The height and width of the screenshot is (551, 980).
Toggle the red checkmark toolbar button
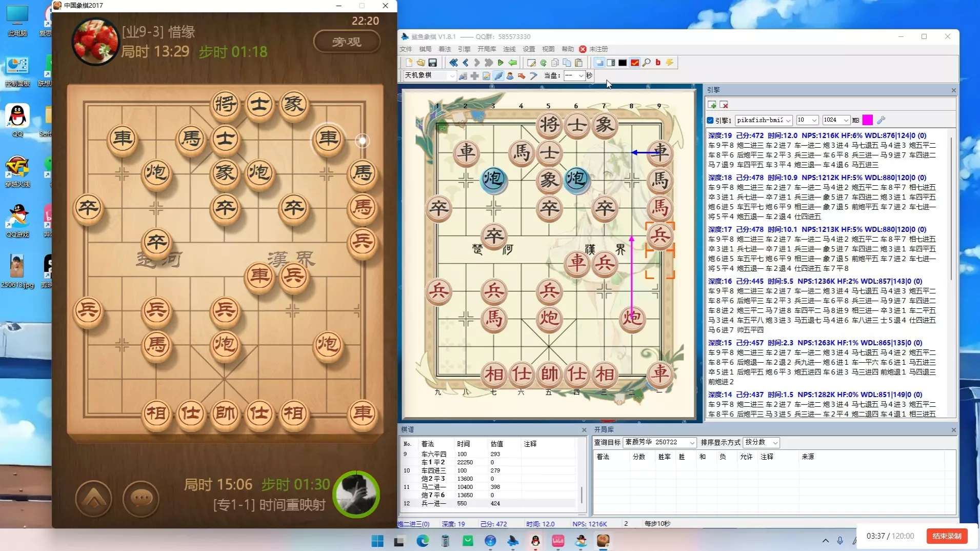[x=634, y=63]
